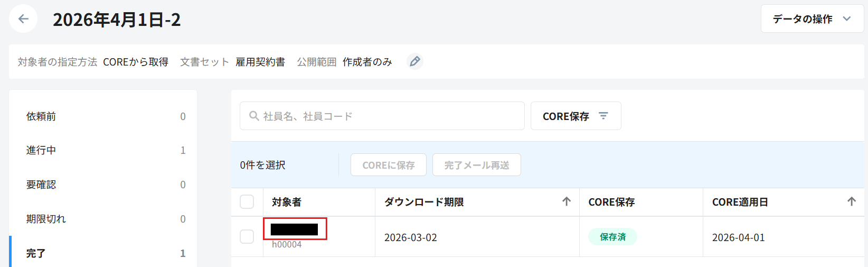This screenshot has width=868, height=267.
Task: Click the CORE保存 filter icon
Action: [x=603, y=116]
